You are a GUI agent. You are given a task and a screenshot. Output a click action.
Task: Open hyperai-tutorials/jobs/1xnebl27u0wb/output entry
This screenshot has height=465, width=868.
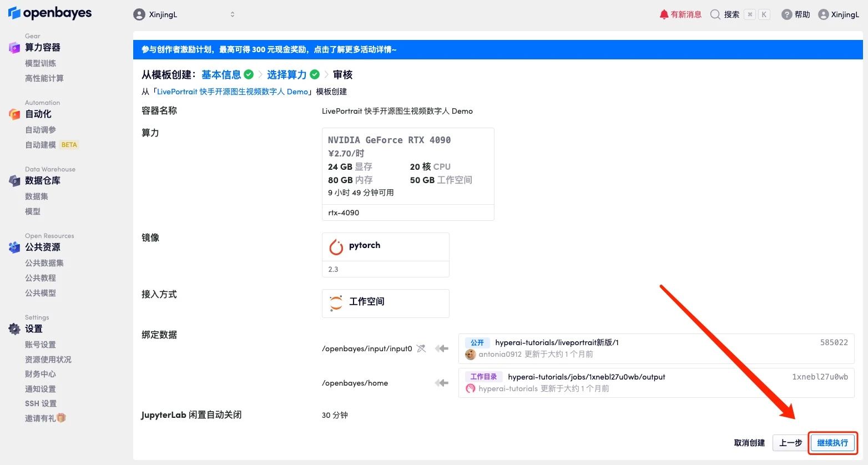pos(587,377)
